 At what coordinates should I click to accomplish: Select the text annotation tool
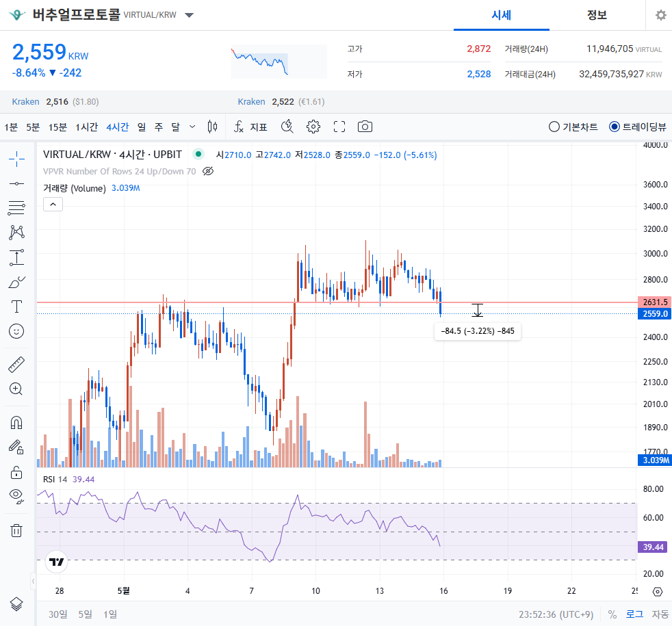16,307
